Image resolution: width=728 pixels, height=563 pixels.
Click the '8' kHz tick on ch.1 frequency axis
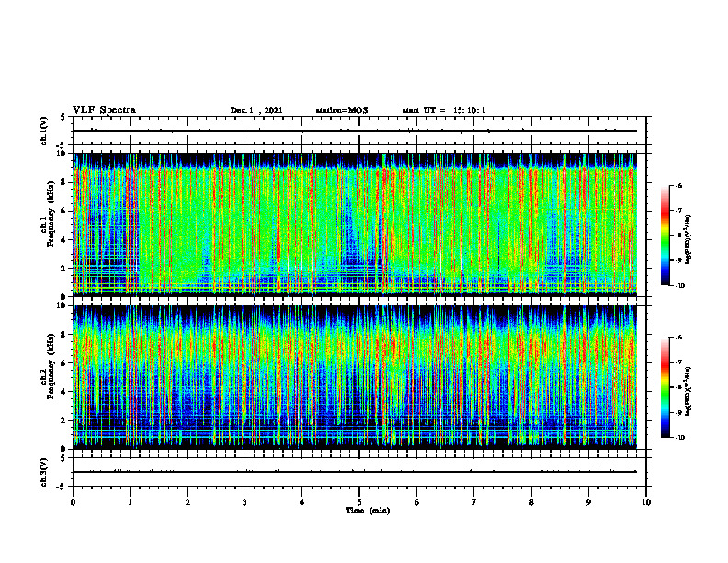click(x=63, y=182)
